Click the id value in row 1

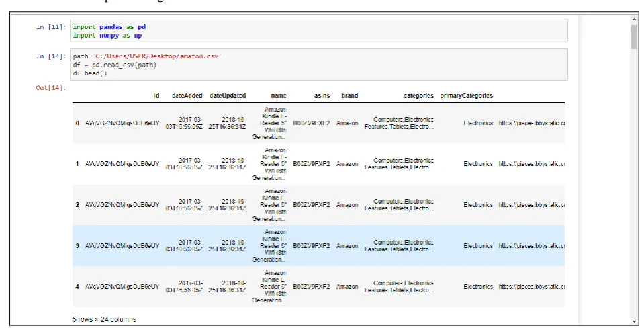(x=122, y=164)
